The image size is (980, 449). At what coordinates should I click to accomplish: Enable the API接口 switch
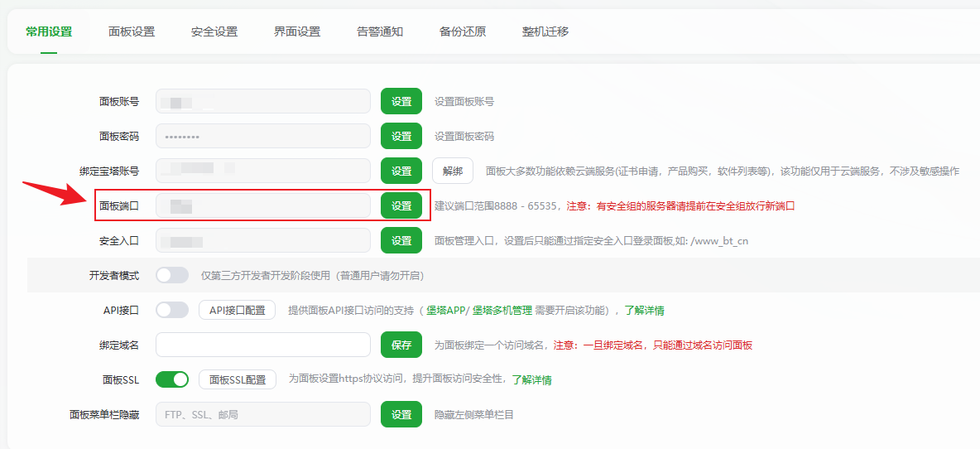click(x=172, y=310)
